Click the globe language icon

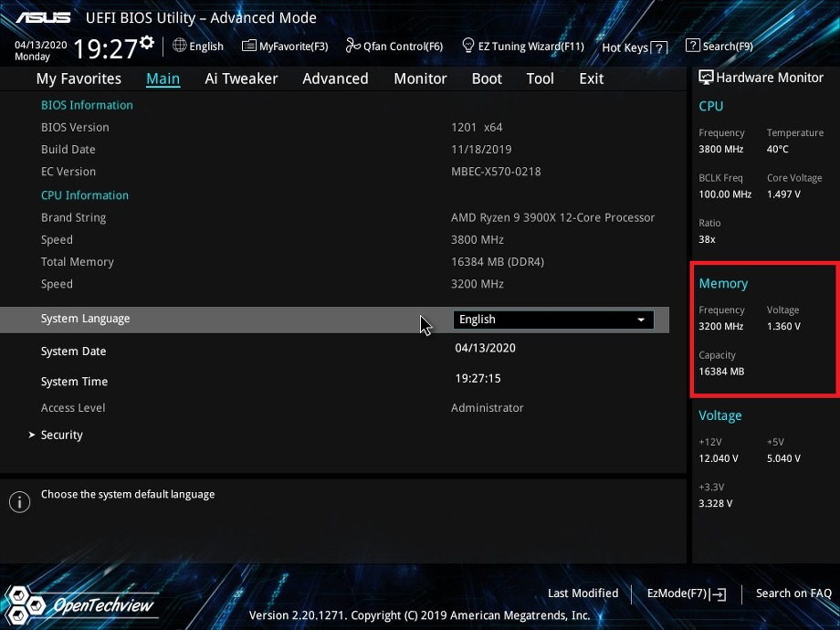pyautogui.click(x=180, y=46)
